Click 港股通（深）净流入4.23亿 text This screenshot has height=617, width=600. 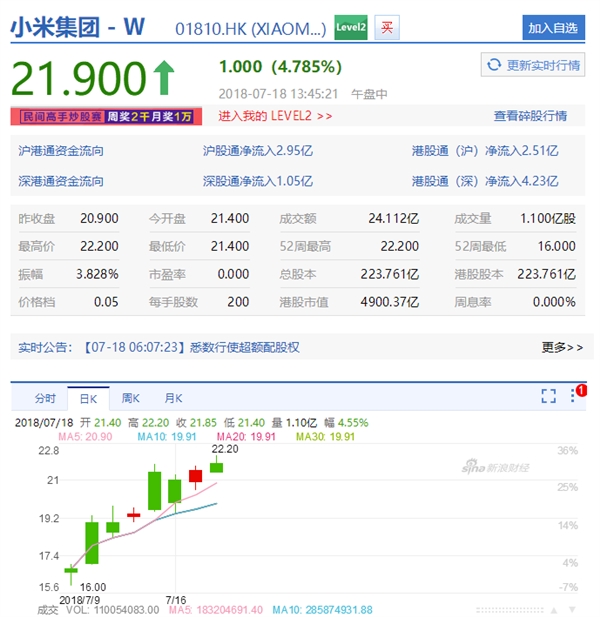(x=485, y=181)
